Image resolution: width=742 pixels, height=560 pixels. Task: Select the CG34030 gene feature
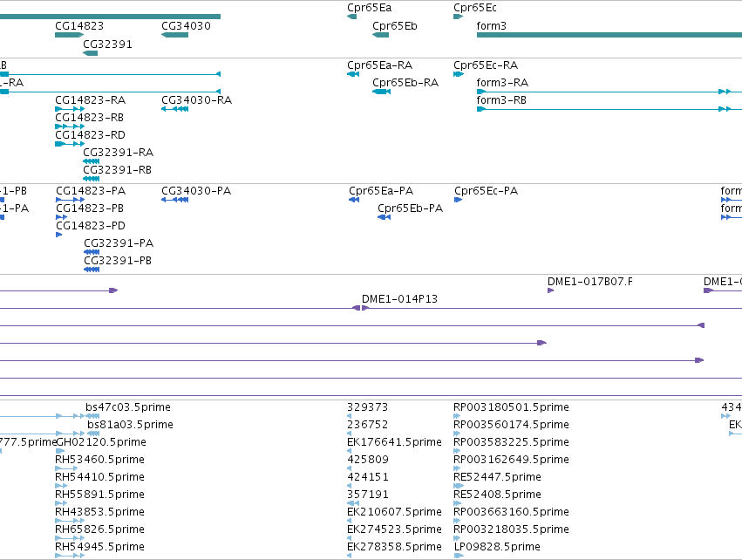(x=174, y=35)
